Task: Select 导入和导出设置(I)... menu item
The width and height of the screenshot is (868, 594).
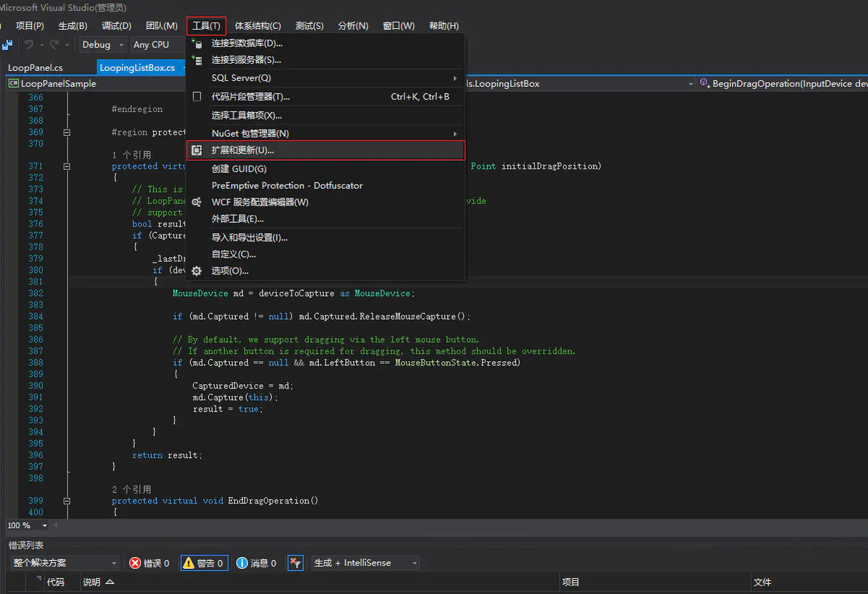Action: point(325,238)
